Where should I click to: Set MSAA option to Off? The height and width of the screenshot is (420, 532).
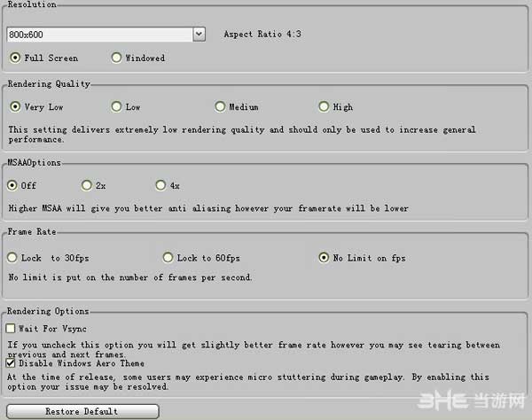tap(12, 185)
